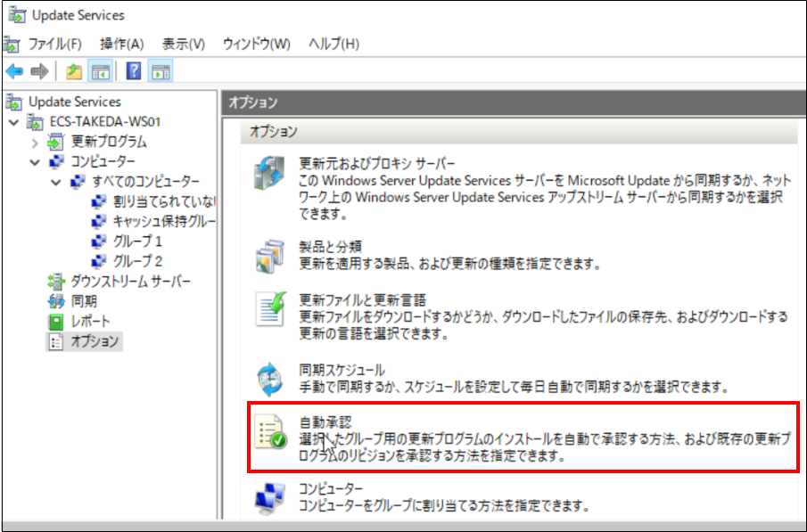The width and height of the screenshot is (807, 532).
Task: Select the Update Services root node label
Action: point(75,102)
